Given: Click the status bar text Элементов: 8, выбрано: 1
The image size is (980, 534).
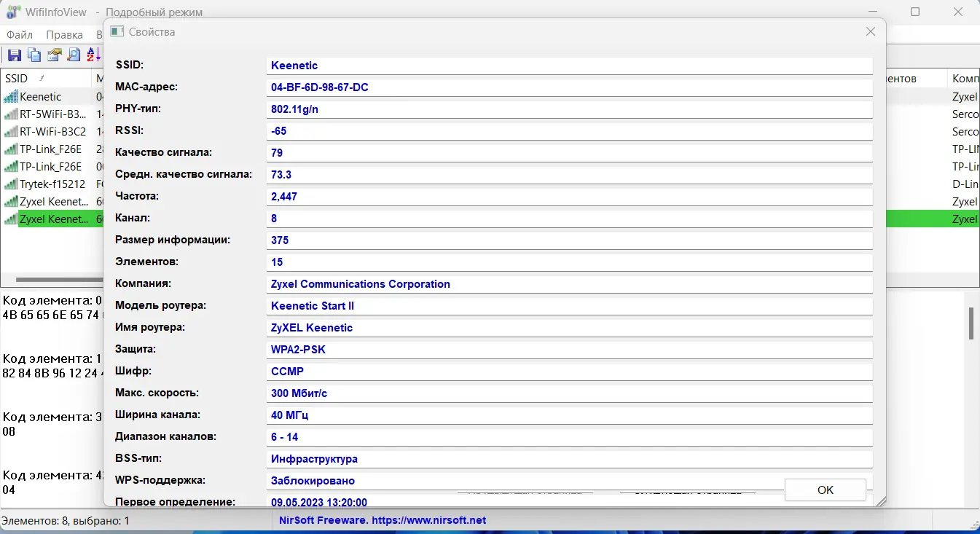Looking at the screenshot, I should tap(66, 521).
